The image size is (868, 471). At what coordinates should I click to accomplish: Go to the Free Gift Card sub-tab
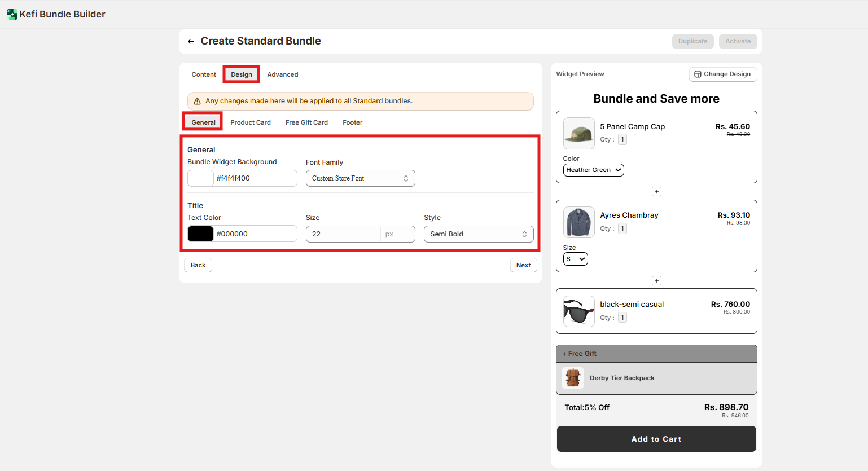pyautogui.click(x=306, y=122)
